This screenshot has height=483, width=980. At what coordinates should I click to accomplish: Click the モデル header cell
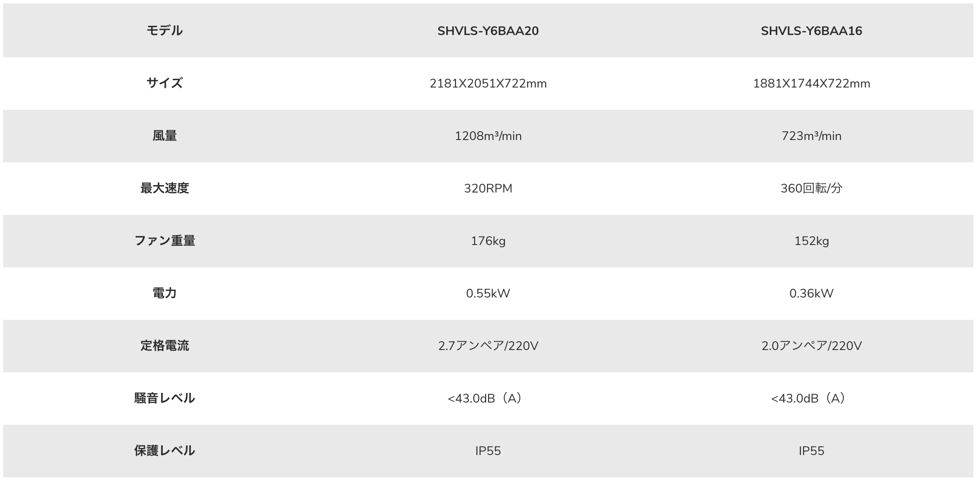click(164, 31)
